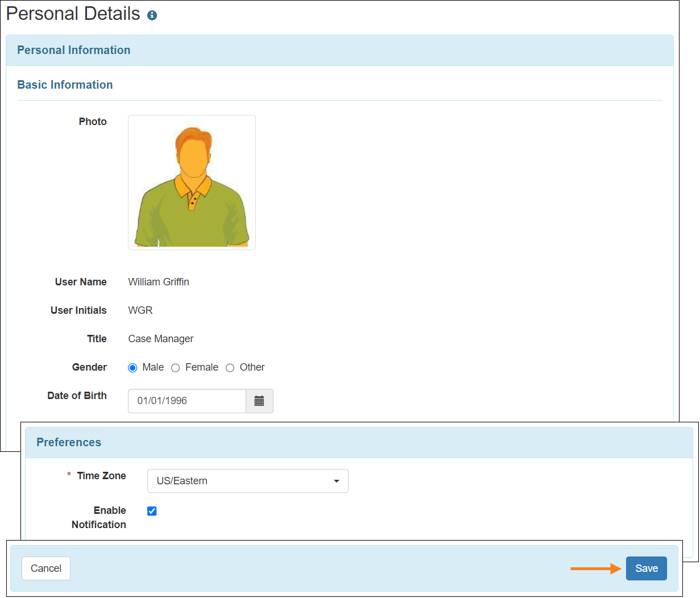Expand the US/Eastern time zone selector

pyautogui.click(x=247, y=480)
